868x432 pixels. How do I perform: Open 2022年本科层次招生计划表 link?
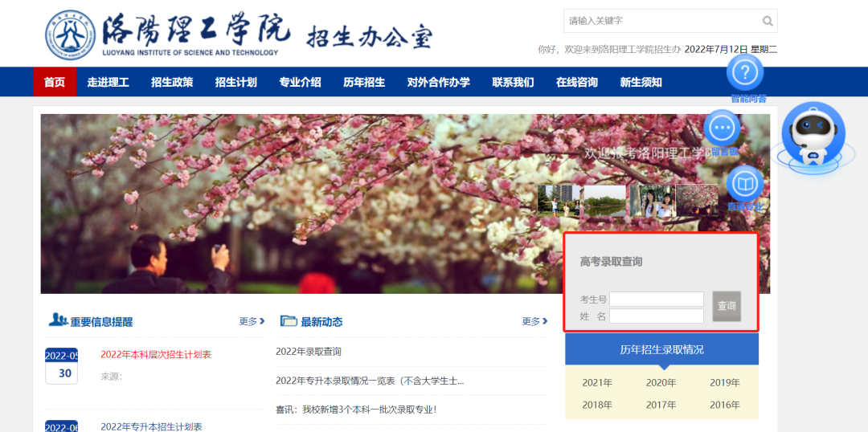pos(156,355)
